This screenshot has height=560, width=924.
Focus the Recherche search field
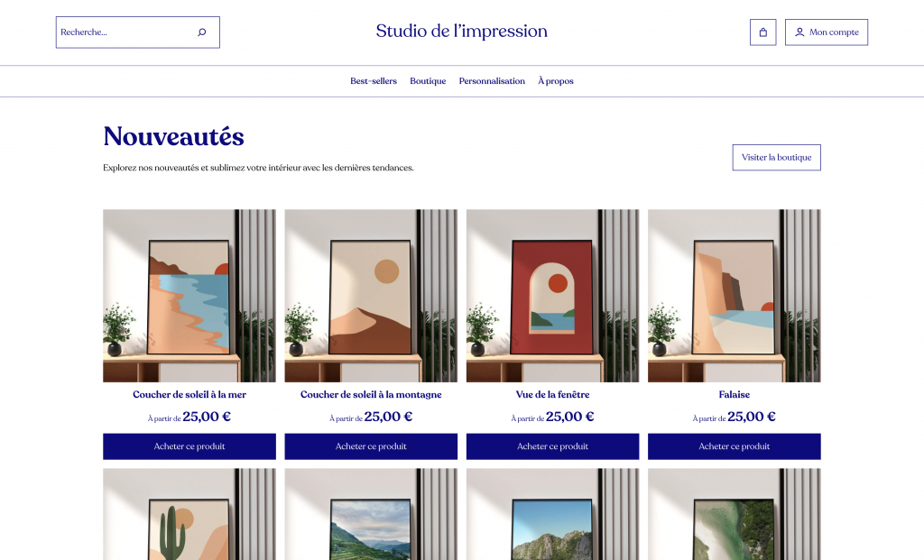[138, 32]
